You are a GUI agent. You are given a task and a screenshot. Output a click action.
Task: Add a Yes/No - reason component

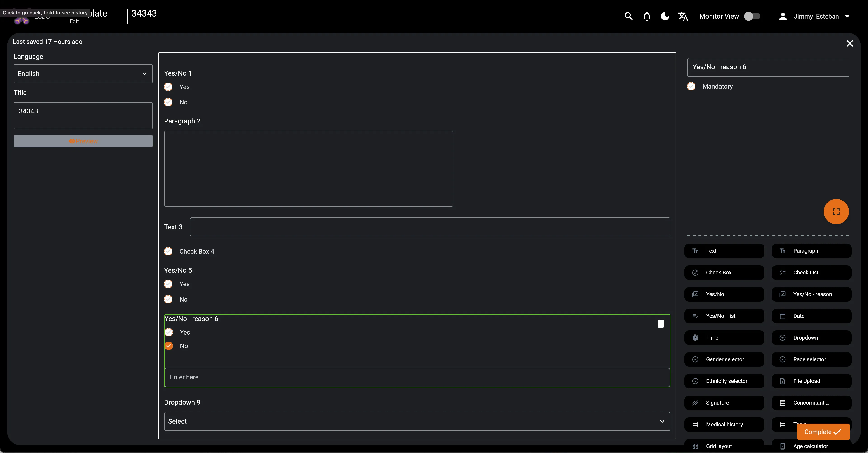point(811,294)
